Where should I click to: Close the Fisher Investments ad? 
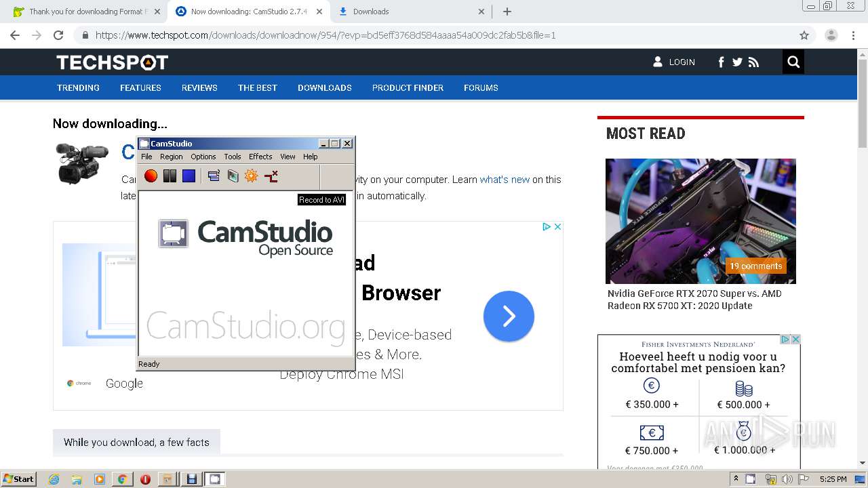tap(796, 339)
